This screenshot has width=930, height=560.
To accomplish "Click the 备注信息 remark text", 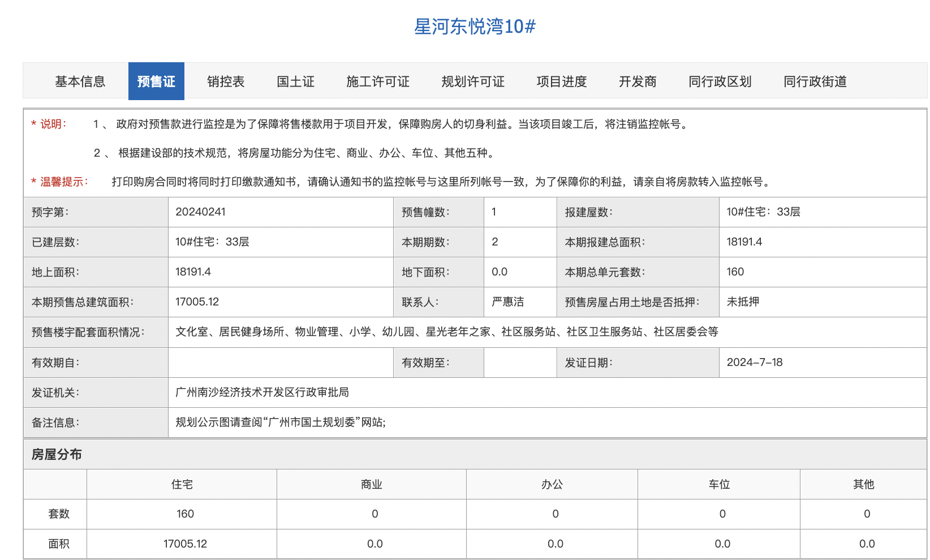I will coord(281,422).
